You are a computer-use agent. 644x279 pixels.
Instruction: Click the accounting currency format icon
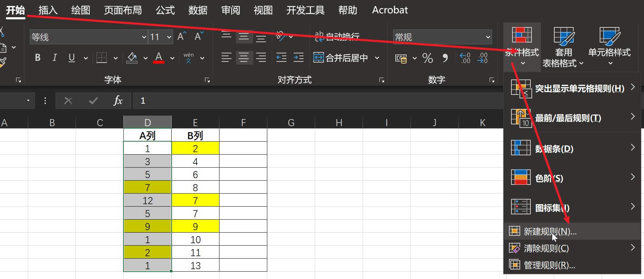point(401,58)
